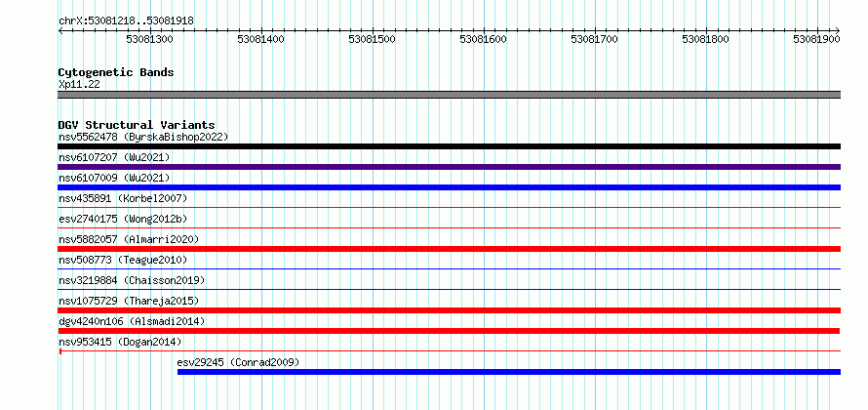This screenshot has width=868, height=410.
Task: Select the thick red dgv4240n106 bar
Action: click(449, 331)
